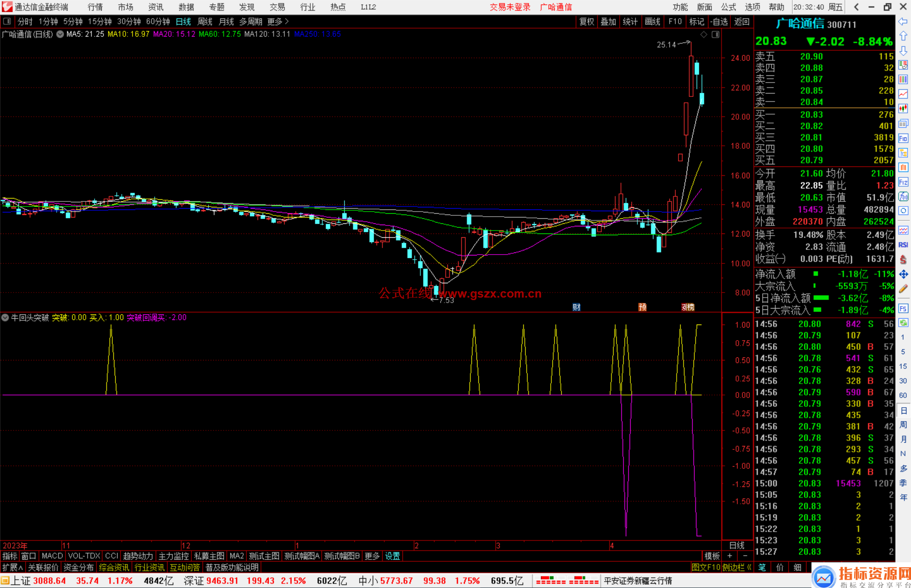
Task: Click the green refresh icon in sidebar
Action: click(x=903, y=323)
